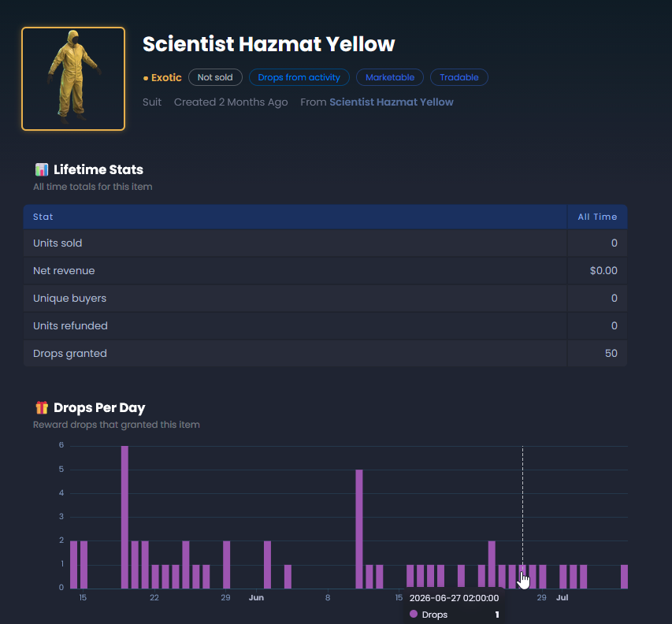Image resolution: width=672 pixels, height=624 pixels.
Task: Select the Units refunded row label
Action: tap(70, 325)
